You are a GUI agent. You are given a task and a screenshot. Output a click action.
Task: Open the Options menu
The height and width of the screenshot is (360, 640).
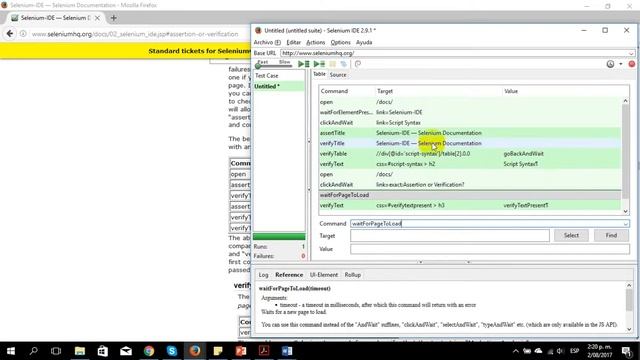coord(340,42)
